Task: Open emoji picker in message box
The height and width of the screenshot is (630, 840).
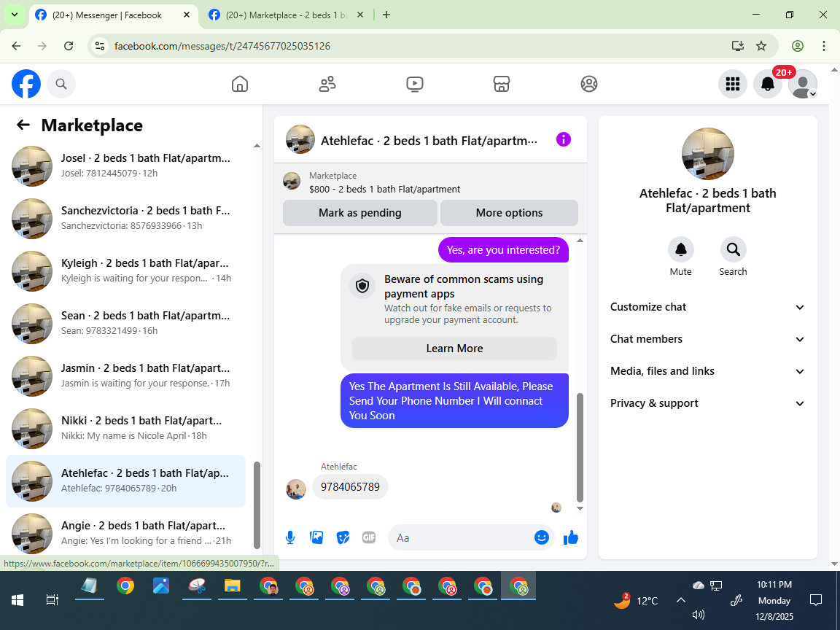Action: point(542,537)
